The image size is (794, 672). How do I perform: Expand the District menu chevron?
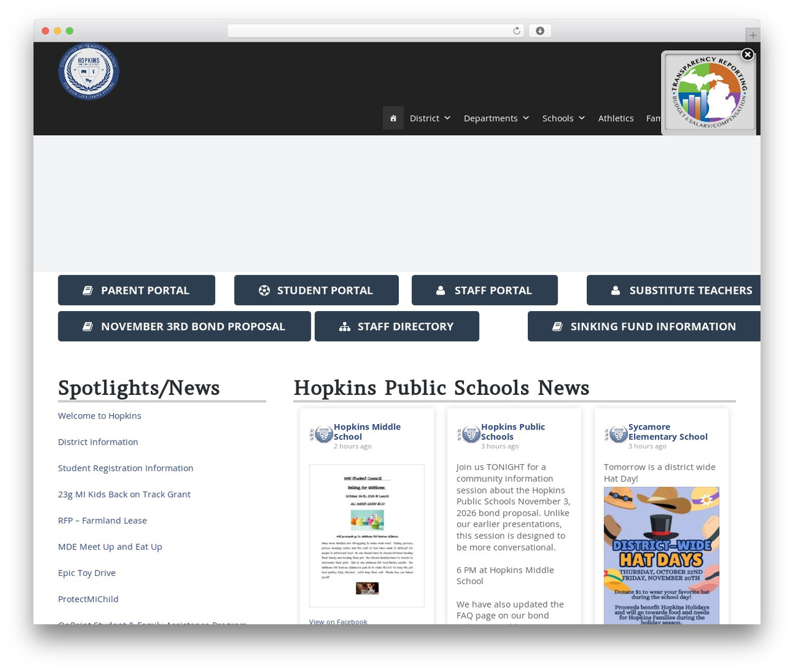coord(447,118)
